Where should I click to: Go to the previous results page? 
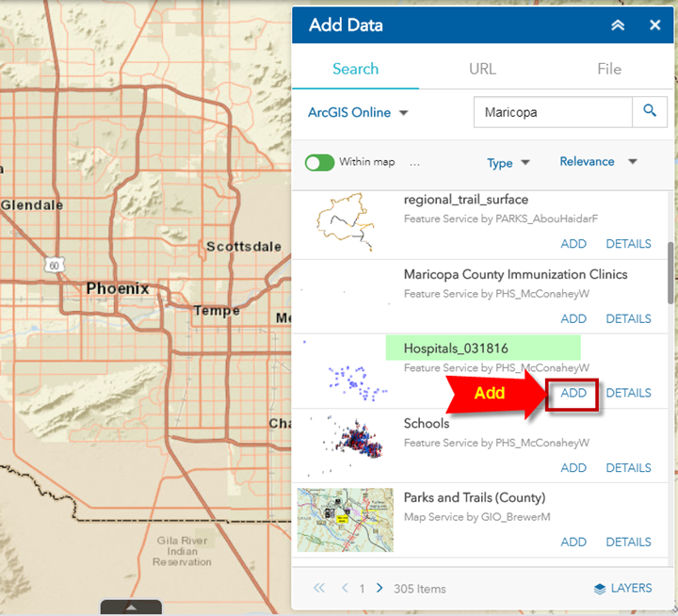point(345,588)
